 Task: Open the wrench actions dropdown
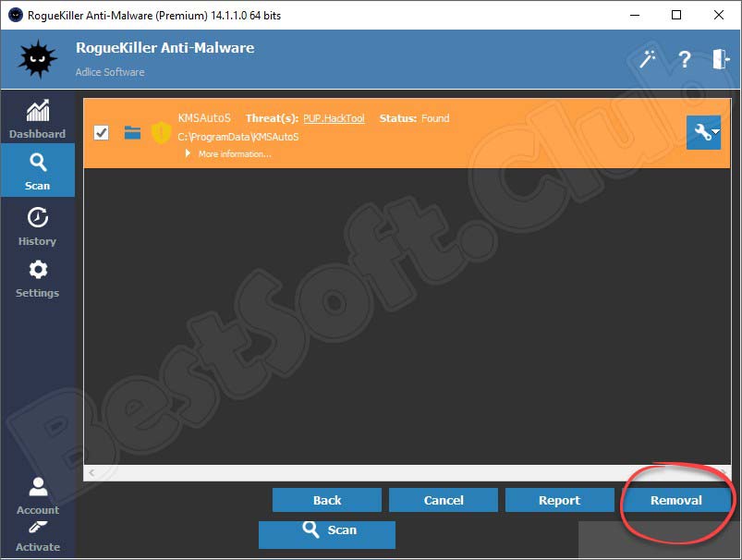pos(703,133)
